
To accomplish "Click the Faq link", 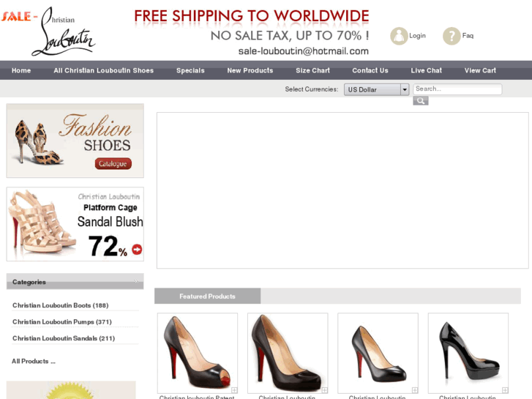I will tap(468, 36).
